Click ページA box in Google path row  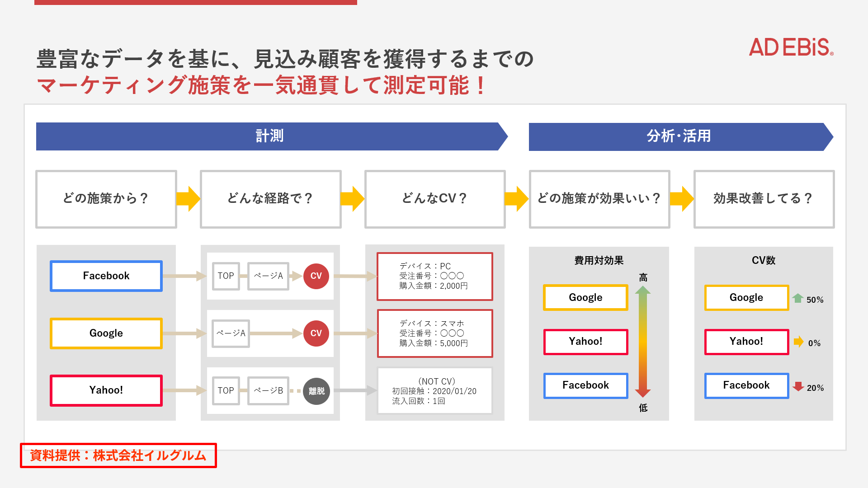point(231,333)
